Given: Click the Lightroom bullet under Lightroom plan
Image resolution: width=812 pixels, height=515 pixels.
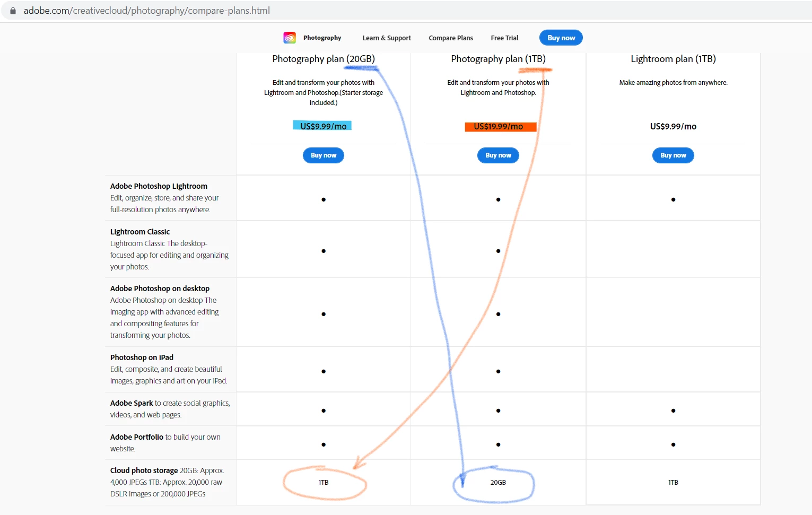Looking at the screenshot, I should [673, 200].
